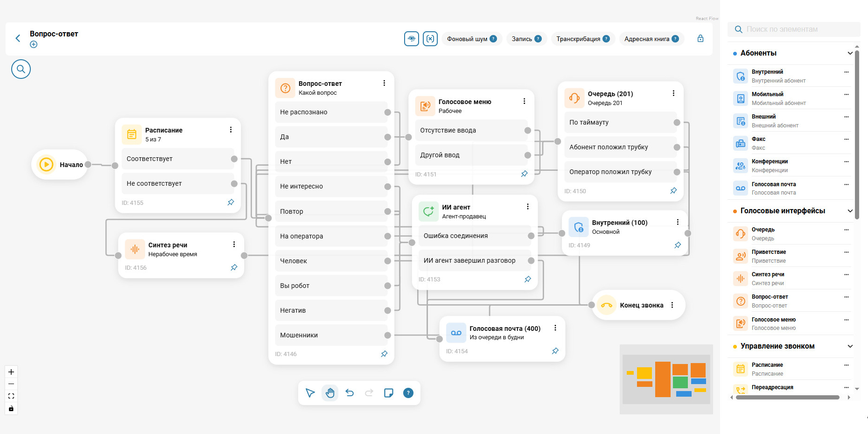Zoom in with the plus control
Viewport: 868px width, 434px height.
(x=11, y=372)
